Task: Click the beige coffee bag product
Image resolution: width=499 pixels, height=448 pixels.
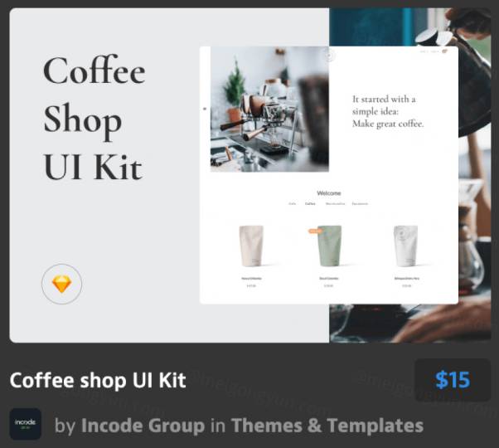Action: (251, 246)
